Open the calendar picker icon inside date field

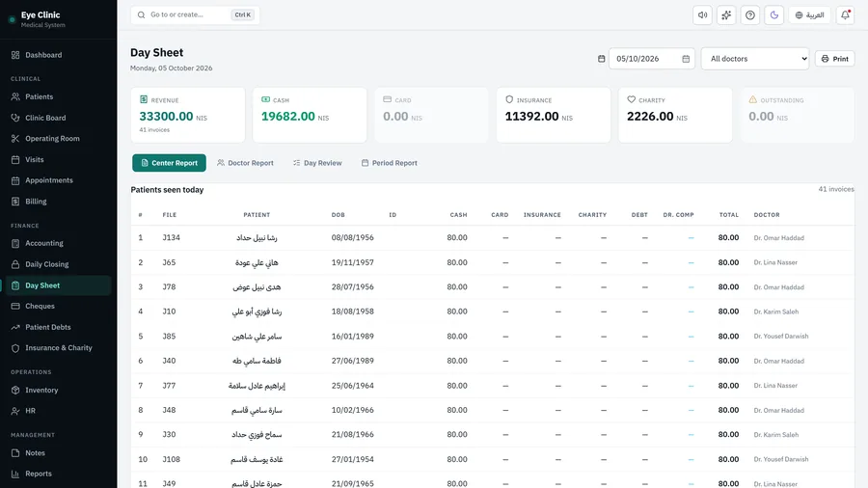[686, 59]
